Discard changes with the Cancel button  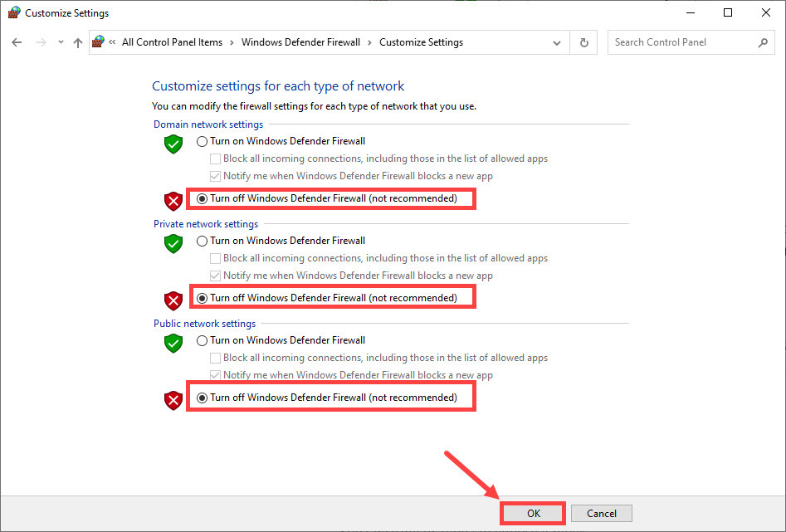[x=602, y=514]
